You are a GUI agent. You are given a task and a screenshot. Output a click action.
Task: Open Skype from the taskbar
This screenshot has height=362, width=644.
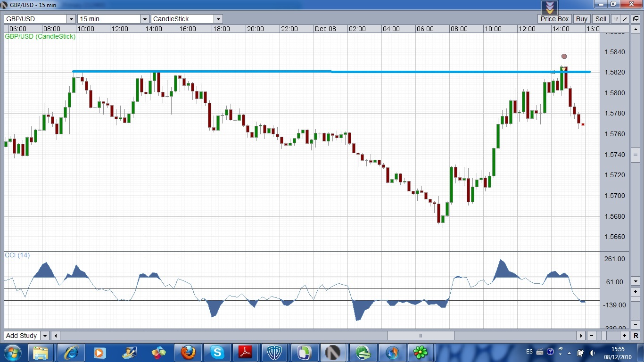tap(217, 353)
